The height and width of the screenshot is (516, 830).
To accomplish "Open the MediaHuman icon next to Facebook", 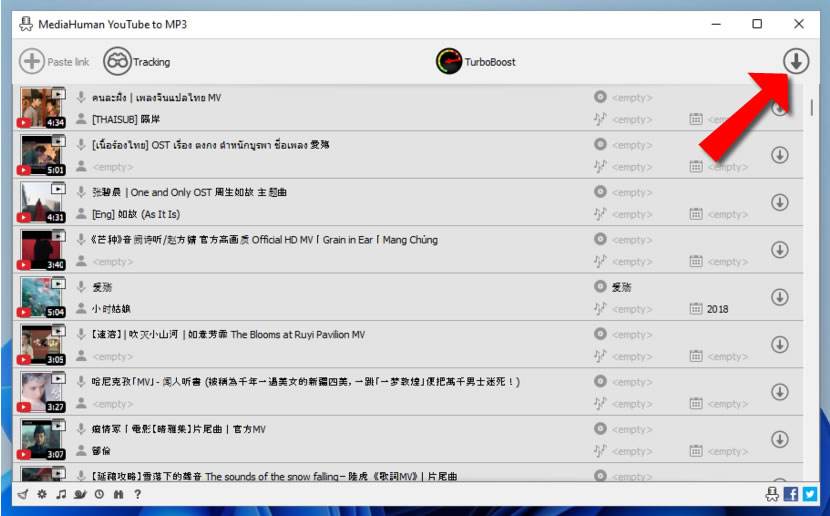I will (x=772, y=494).
